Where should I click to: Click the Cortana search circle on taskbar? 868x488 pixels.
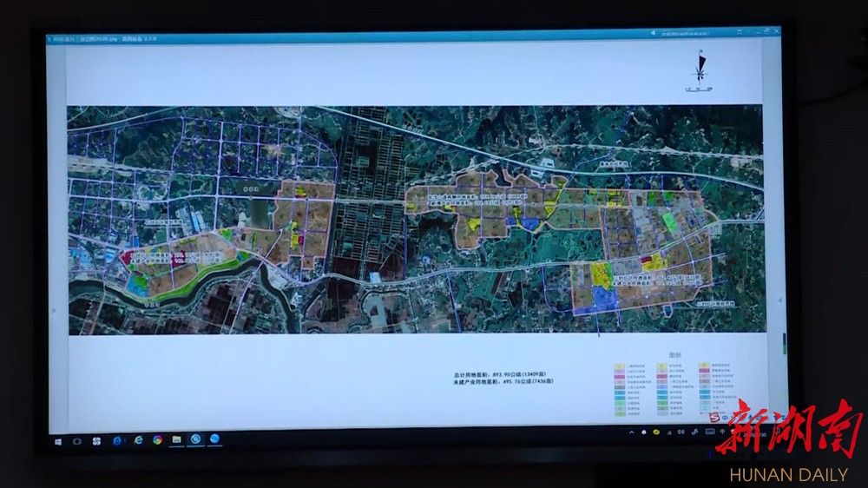coord(77,440)
